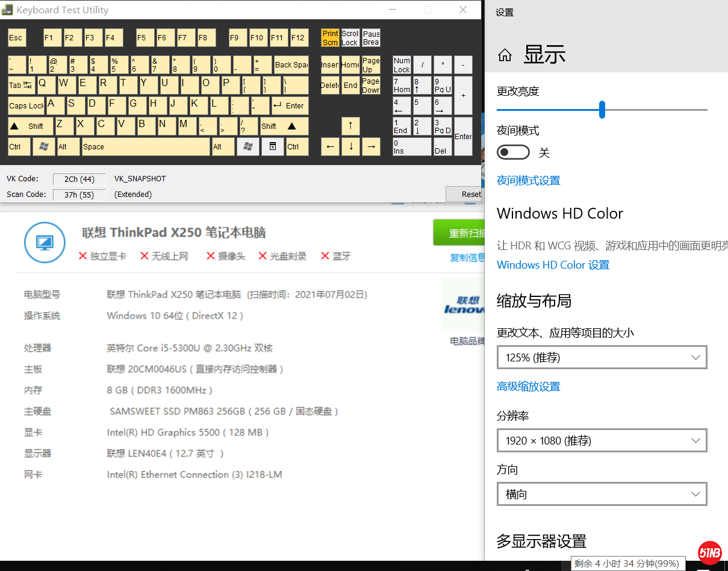Open Windows HD Color 设置 link

click(x=553, y=265)
